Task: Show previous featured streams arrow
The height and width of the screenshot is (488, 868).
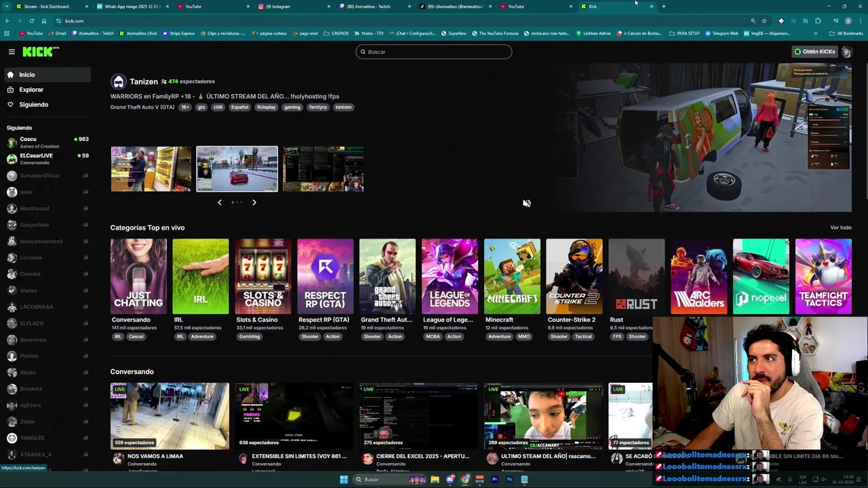Action: tap(220, 202)
